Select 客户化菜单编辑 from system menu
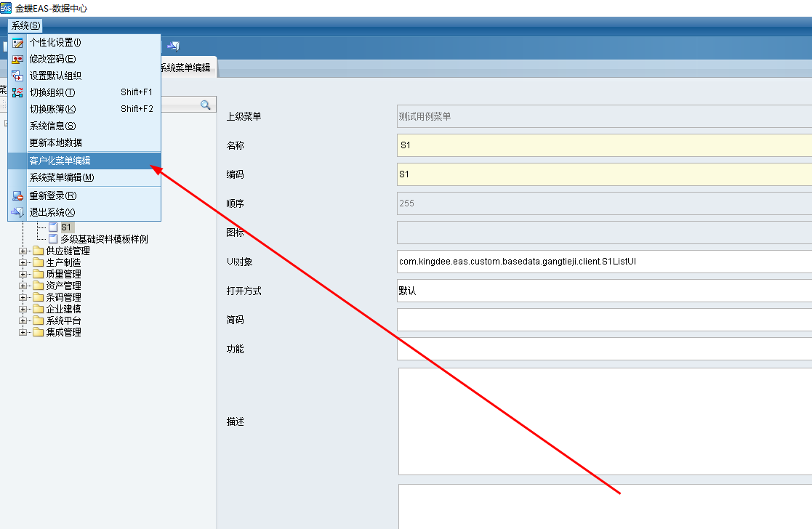 60,161
